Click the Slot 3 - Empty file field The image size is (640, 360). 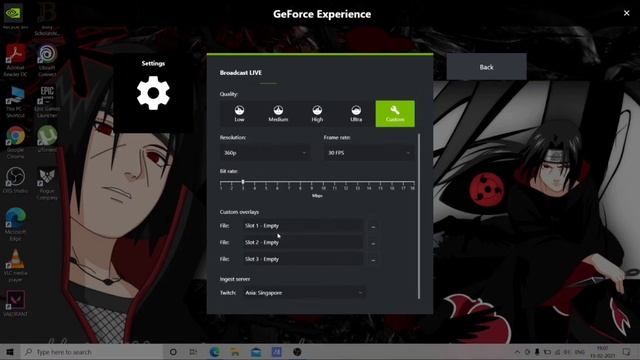click(302, 259)
